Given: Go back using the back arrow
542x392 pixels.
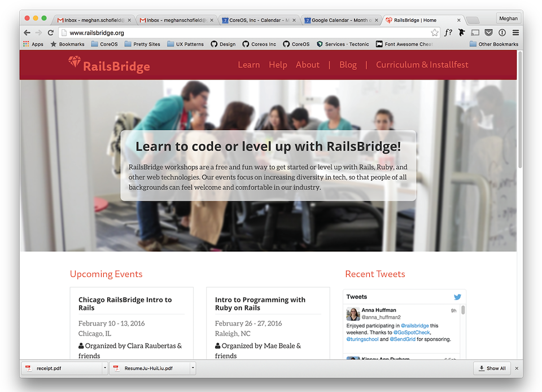Looking at the screenshot, I should coord(27,33).
